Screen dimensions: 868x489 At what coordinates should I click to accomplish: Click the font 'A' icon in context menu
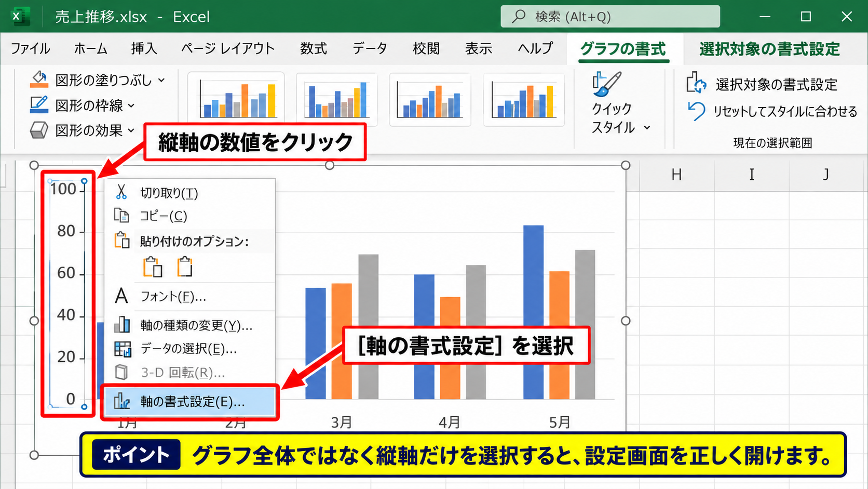(x=121, y=296)
